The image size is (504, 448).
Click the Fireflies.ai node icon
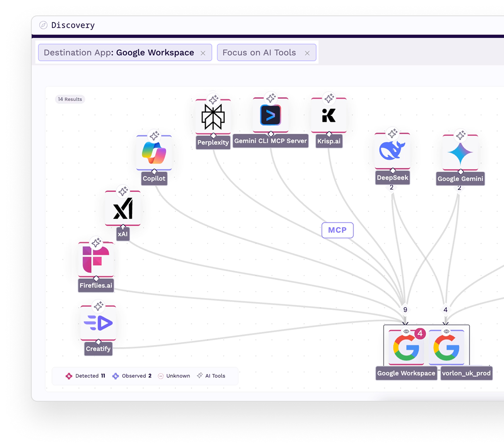[x=96, y=260]
